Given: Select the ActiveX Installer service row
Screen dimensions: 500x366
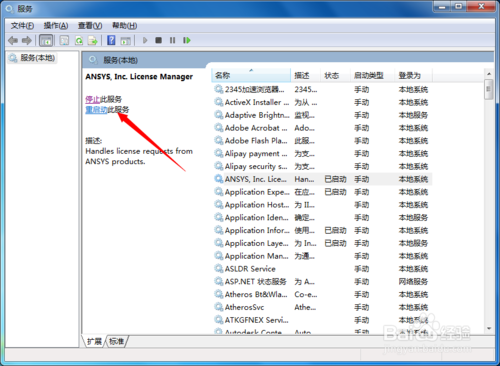Looking at the screenshot, I should (x=322, y=102).
